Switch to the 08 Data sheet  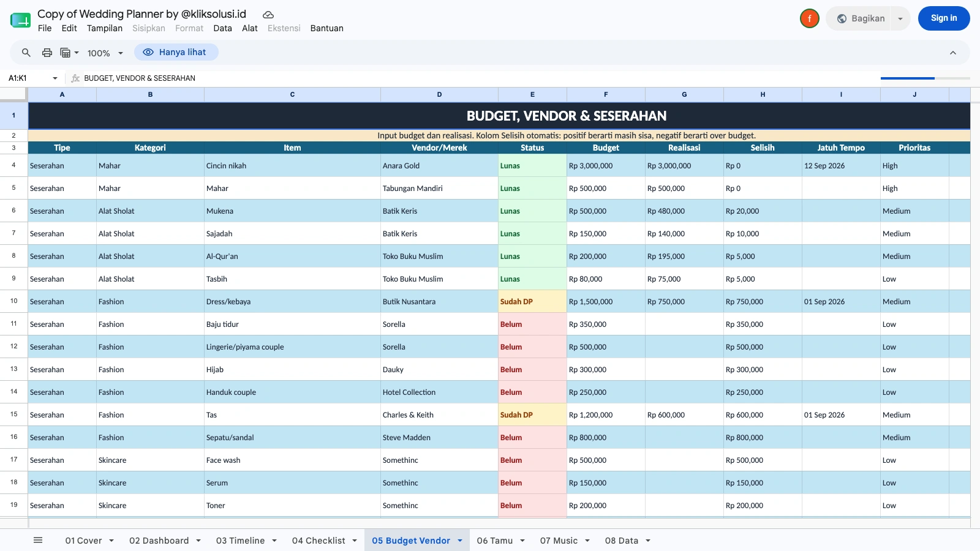pos(622,541)
